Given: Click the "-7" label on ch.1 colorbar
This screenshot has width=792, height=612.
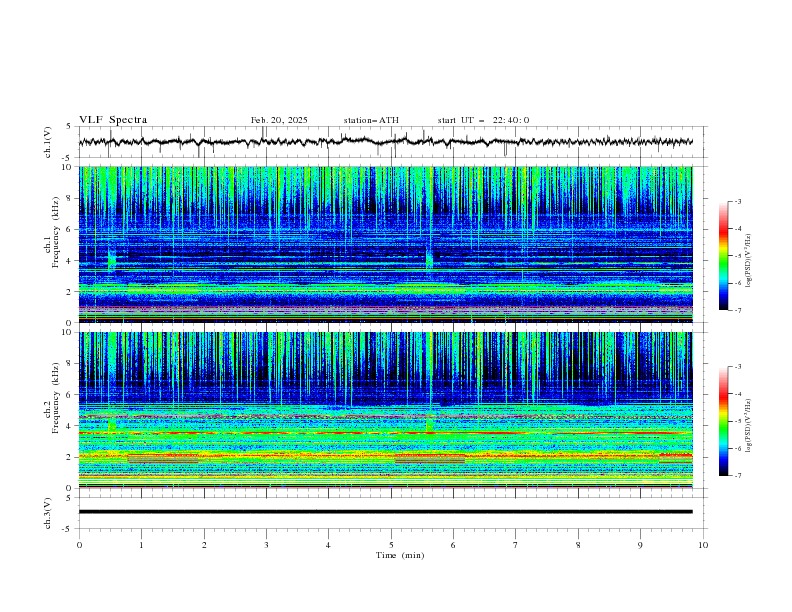Looking at the screenshot, I should pos(738,310).
